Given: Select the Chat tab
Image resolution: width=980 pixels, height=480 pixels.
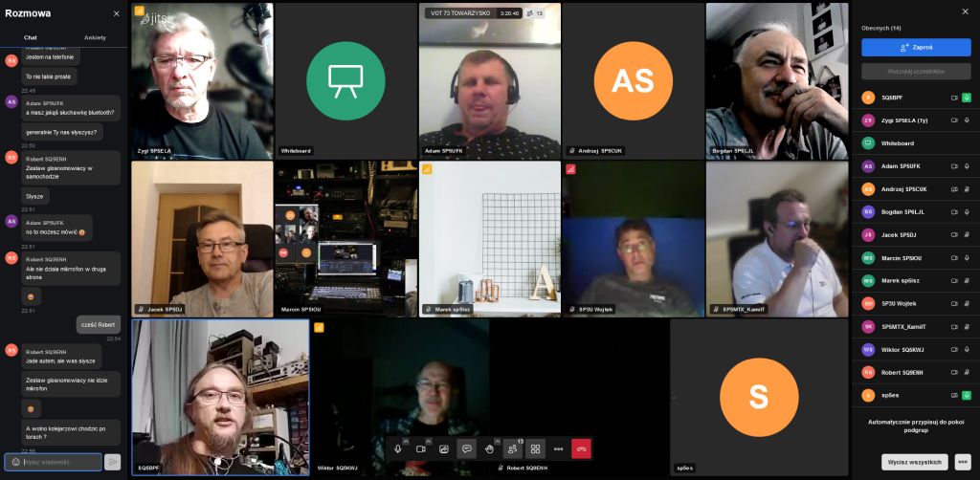Looking at the screenshot, I should coord(30,37).
